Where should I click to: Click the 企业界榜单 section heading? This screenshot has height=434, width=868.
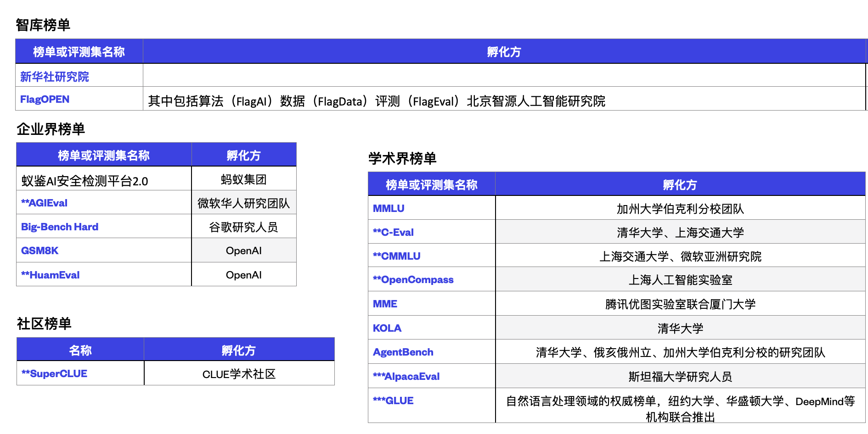[51, 129]
